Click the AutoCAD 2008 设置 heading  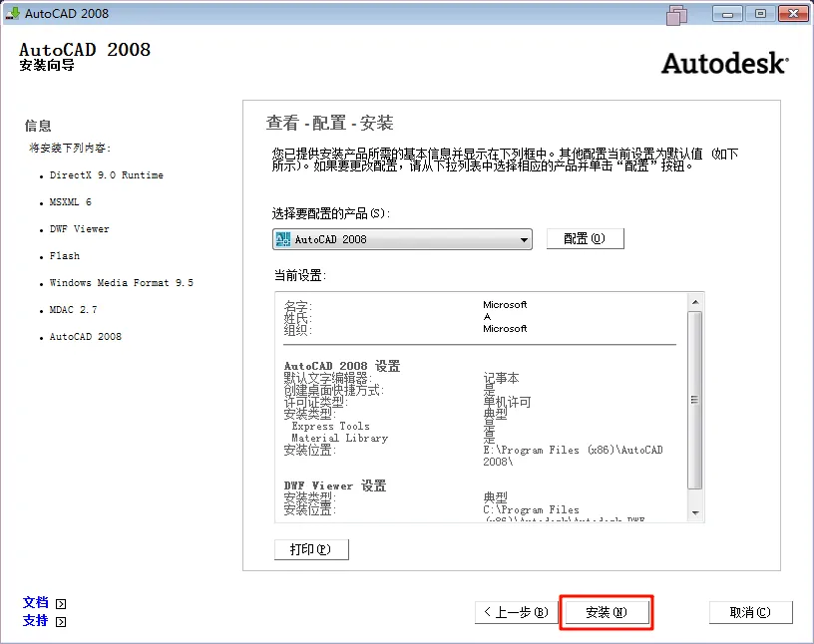(342, 367)
